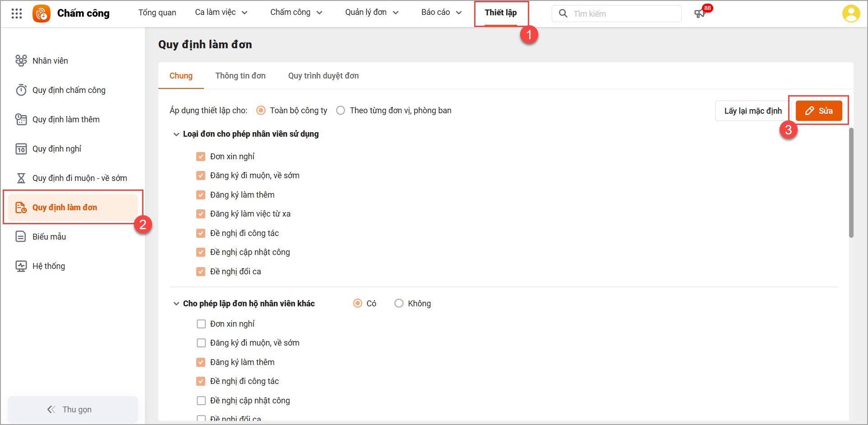Open Biểu mẫu page in sidebar
Image resolution: width=868 pixels, height=425 pixels.
click(73, 237)
